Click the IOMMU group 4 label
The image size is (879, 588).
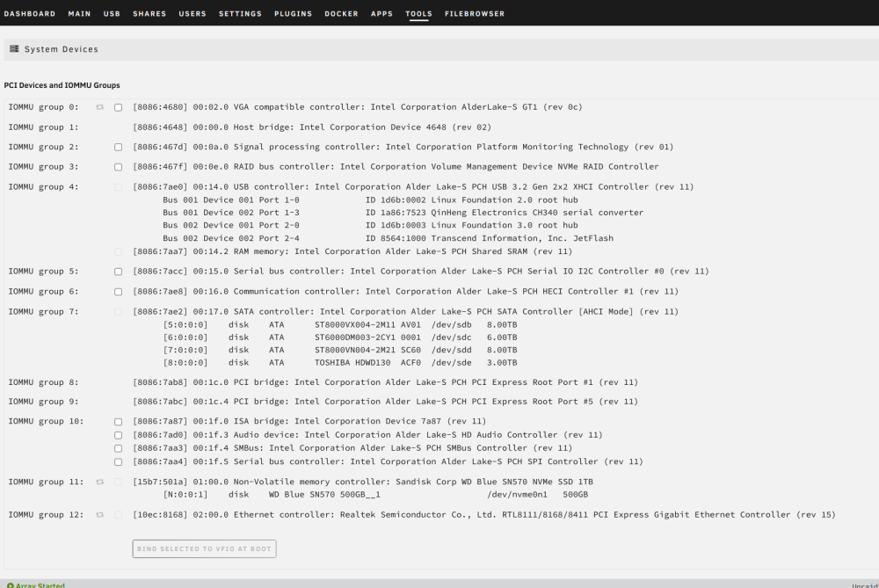tap(43, 186)
